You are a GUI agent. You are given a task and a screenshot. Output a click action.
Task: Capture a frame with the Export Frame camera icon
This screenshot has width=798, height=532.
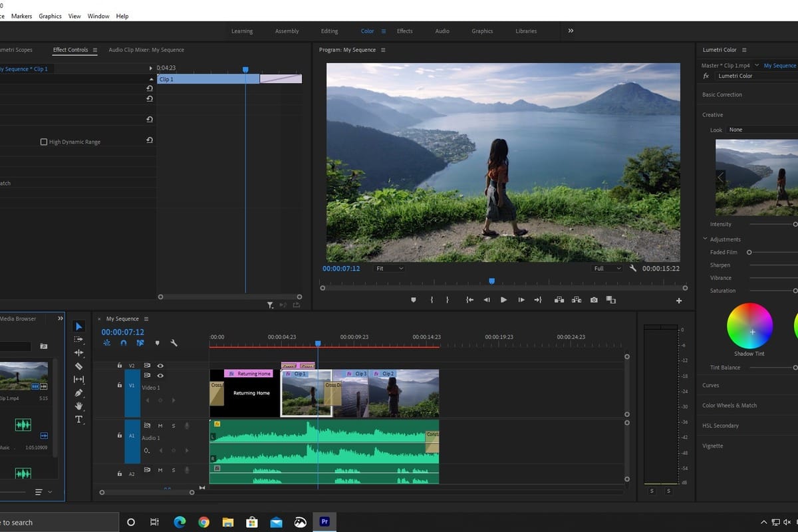(x=594, y=300)
